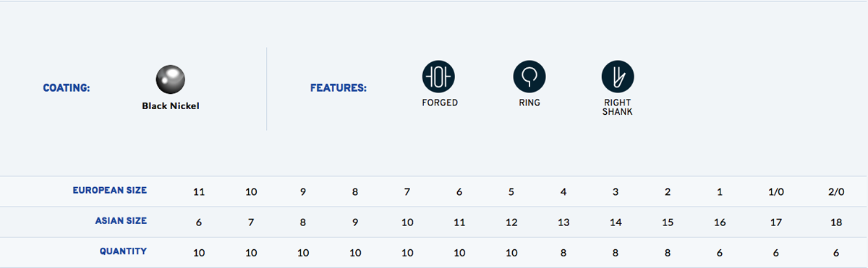Click European size 6 cell
The width and height of the screenshot is (868, 268).
pyautogui.click(x=459, y=192)
